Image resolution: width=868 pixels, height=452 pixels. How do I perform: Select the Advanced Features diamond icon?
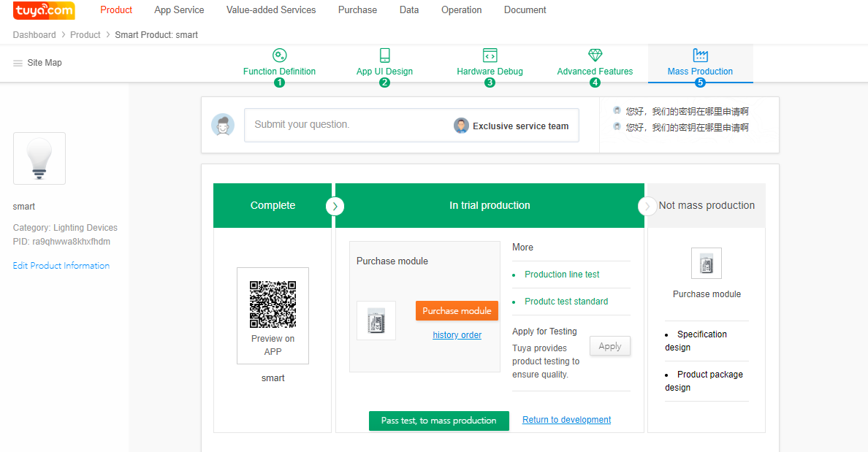pyautogui.click(x=595, y=55)
